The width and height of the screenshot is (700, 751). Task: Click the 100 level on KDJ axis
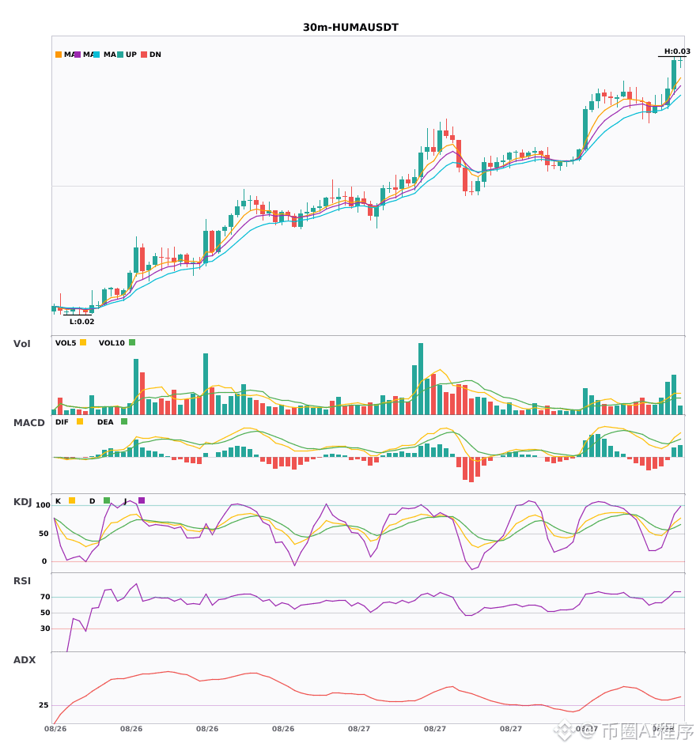point(43,505)
